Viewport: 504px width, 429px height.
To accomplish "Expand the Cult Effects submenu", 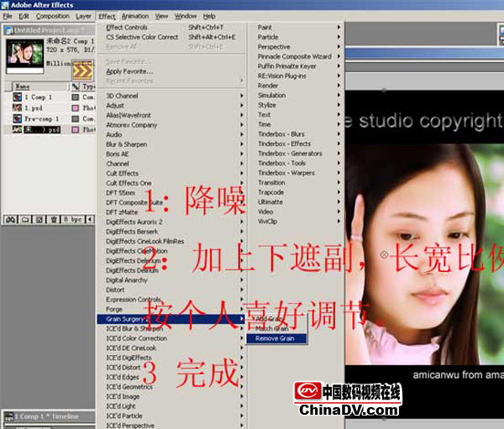I will pos(171,173).
